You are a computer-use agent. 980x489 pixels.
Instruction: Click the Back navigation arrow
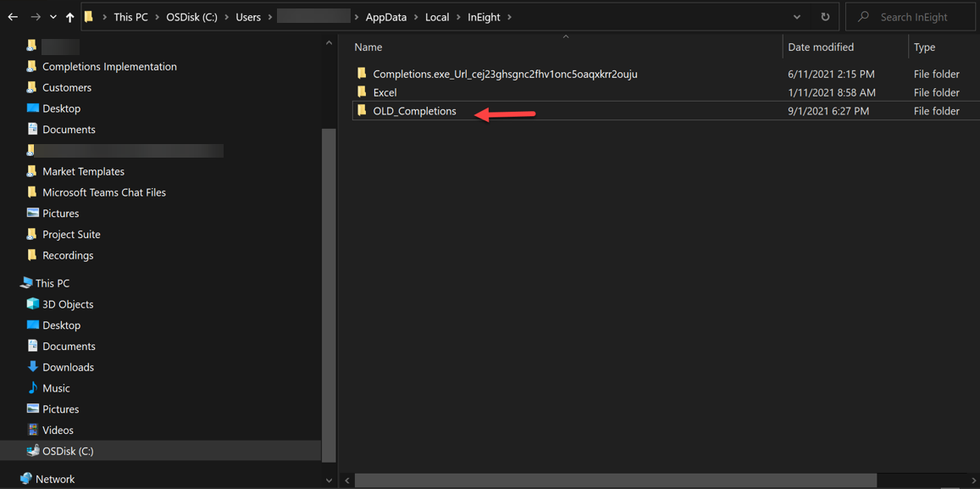click(13, 17)
